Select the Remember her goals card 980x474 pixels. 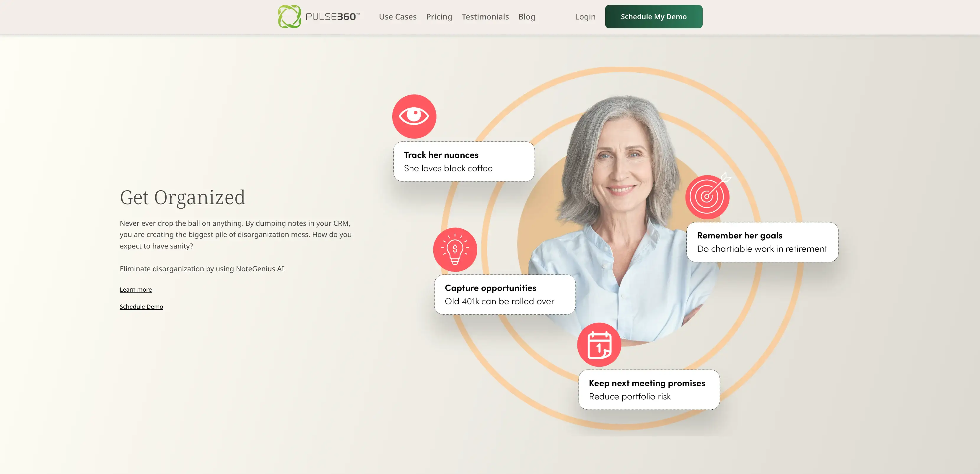point(762,242)
